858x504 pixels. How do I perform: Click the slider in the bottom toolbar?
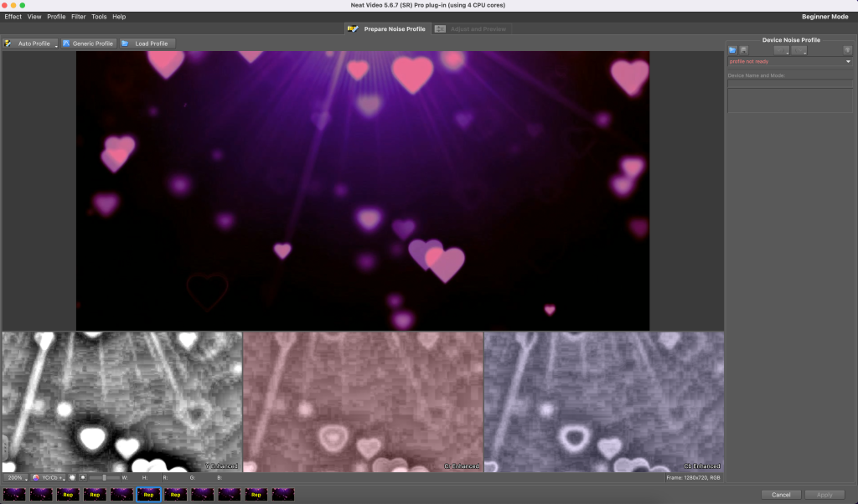tap(103, 477)
